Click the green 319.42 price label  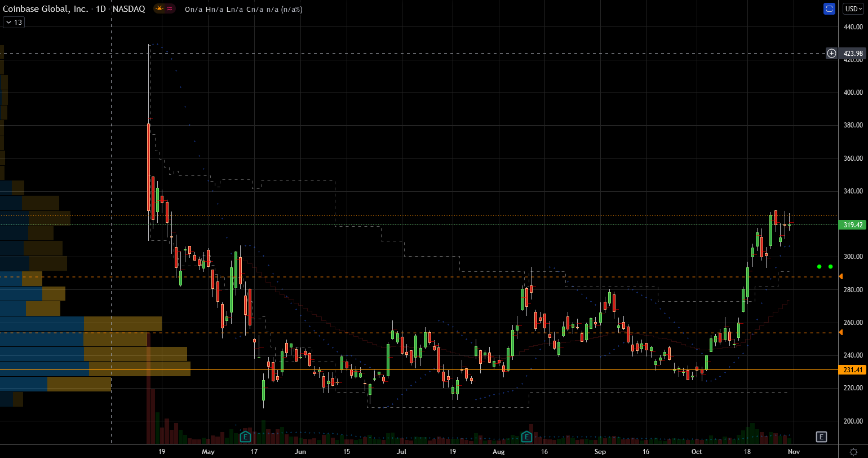click(853, 224)
